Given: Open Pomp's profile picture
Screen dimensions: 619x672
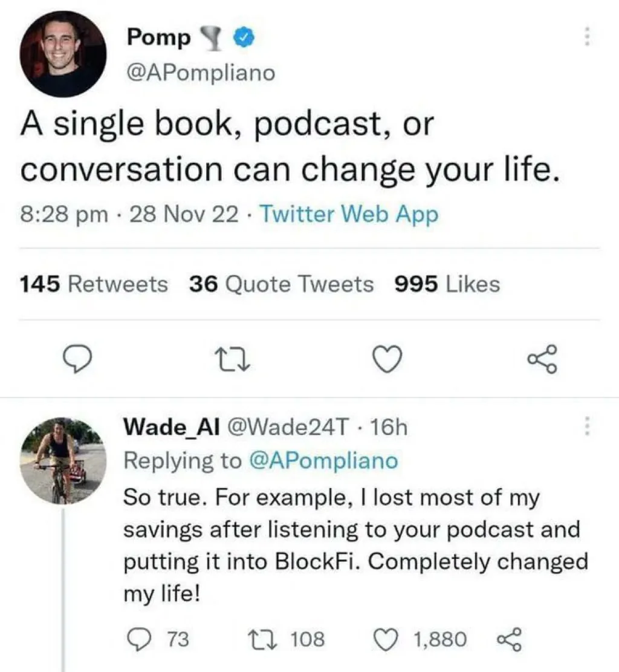Looking at the screenshot, I should click(x=63, y=53).
